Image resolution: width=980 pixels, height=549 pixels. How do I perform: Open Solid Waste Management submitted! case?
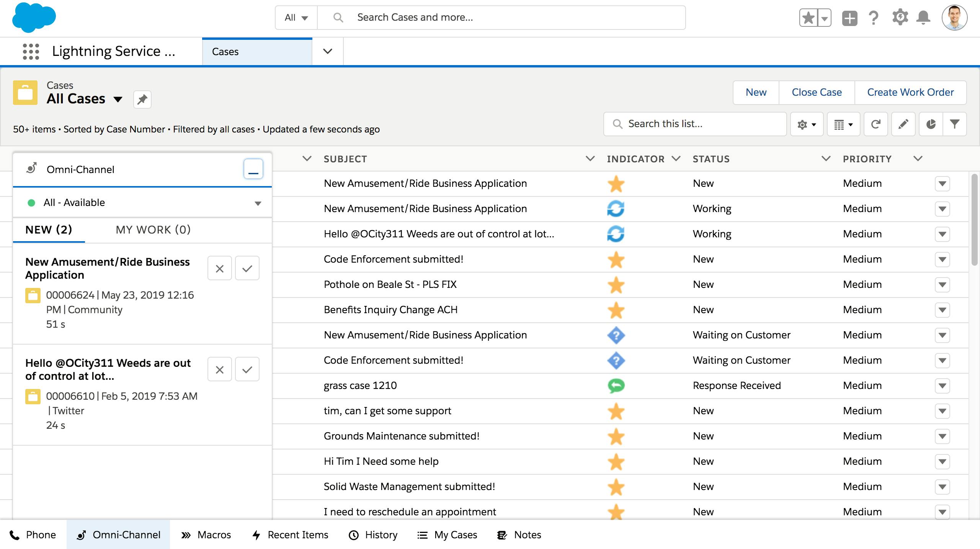click(409, 487)
